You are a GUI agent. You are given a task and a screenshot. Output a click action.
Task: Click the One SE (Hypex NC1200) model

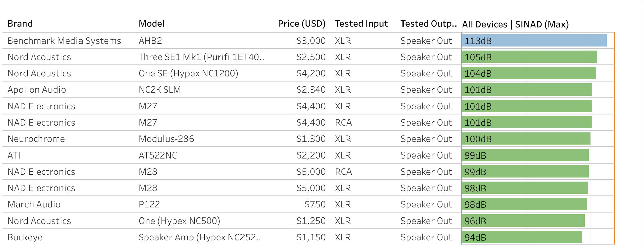point(188,73)
